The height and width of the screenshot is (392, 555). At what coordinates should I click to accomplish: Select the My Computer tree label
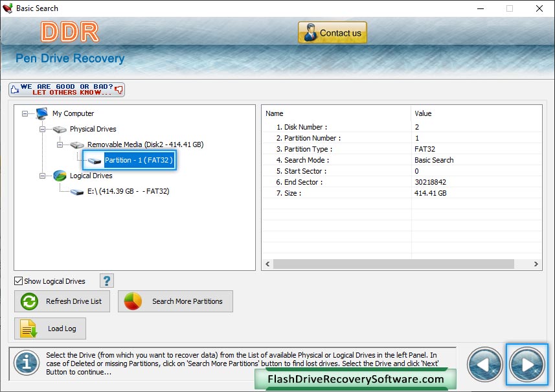coord(73,113)
